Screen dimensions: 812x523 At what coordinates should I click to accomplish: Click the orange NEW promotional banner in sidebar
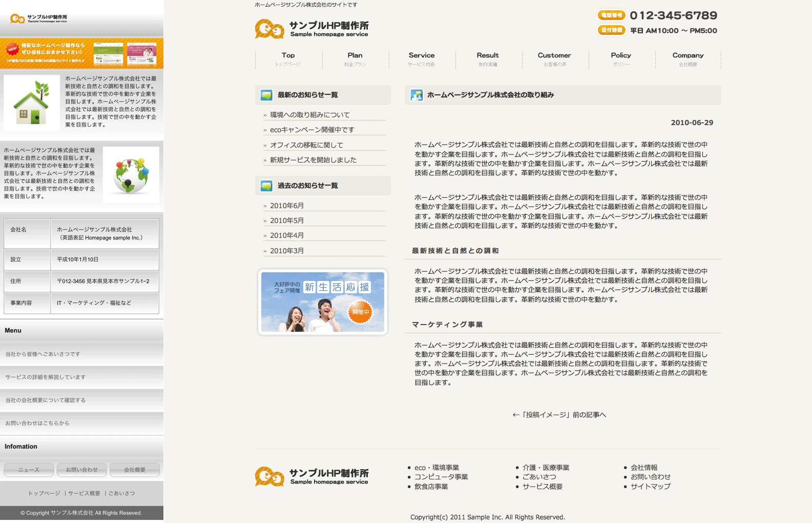pyautogui.click(x=81, y=53)
